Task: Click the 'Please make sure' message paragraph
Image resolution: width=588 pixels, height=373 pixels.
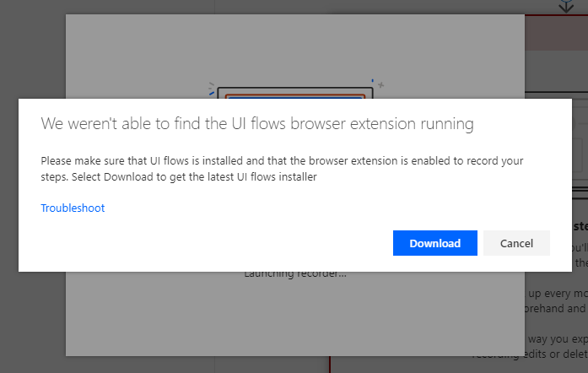Action: [282, 169]
